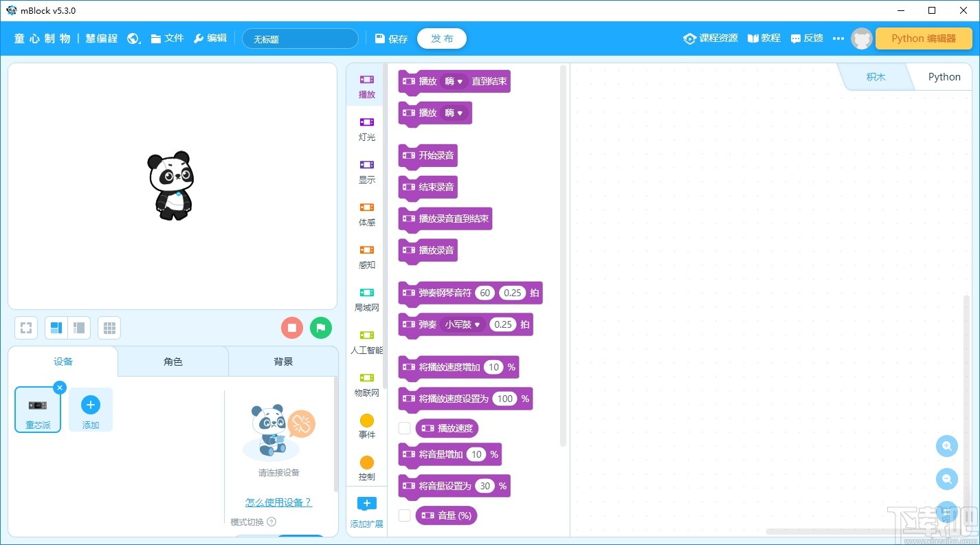The image size is (980, 545).
Task: Select the 灯光 block category
Action: pyautogui.click(x=367, y=129)
